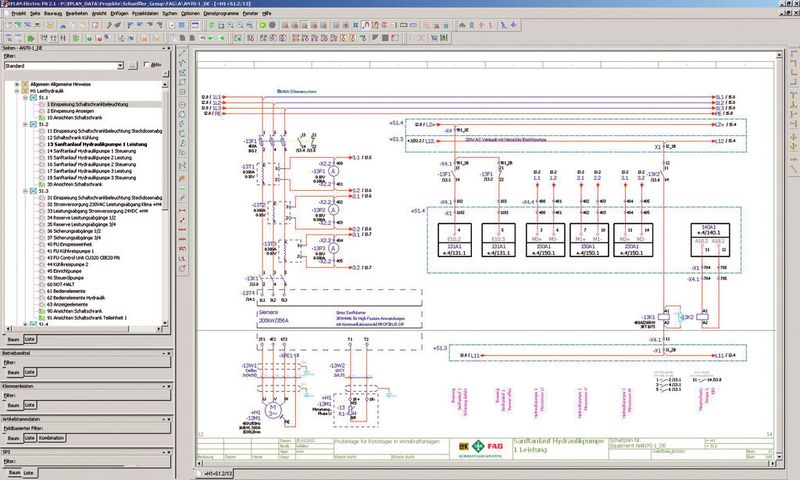Select page 91 Ansichten Schaltschrank Teileinheit 1
800x480 pixels.
[x=87, y=317]
